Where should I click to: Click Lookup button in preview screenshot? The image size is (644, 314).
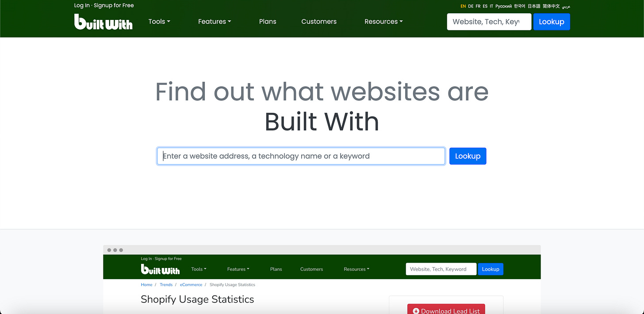click(491, 269)
